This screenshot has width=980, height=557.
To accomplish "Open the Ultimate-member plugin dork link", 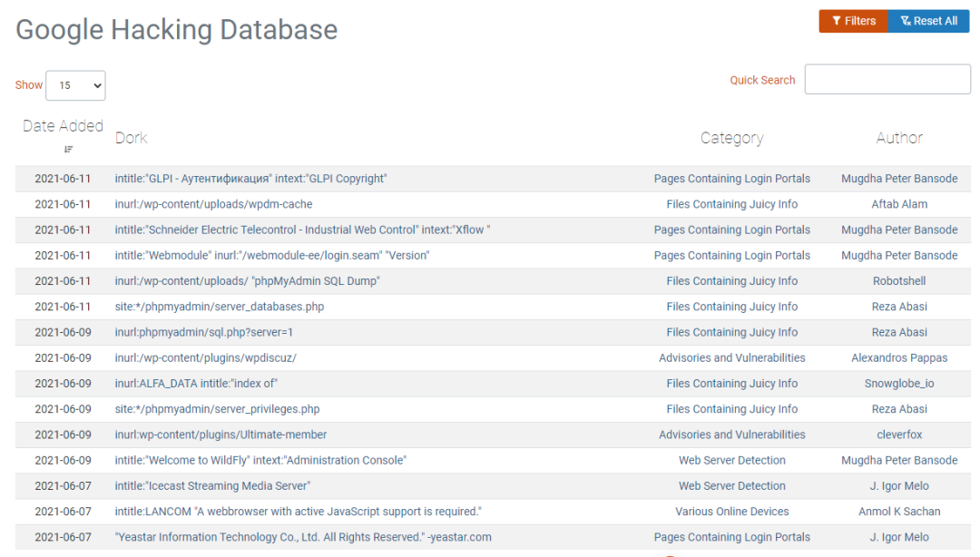I will [x=220, y=435].
